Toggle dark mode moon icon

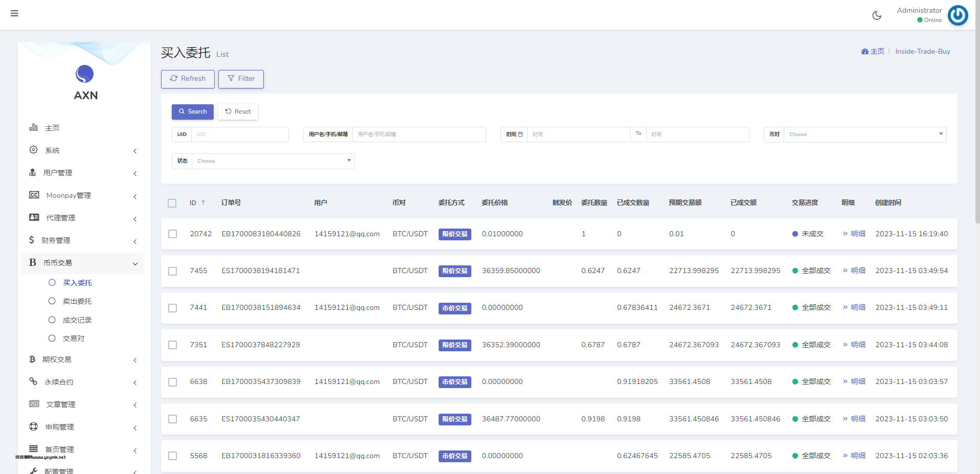point(877,15)
